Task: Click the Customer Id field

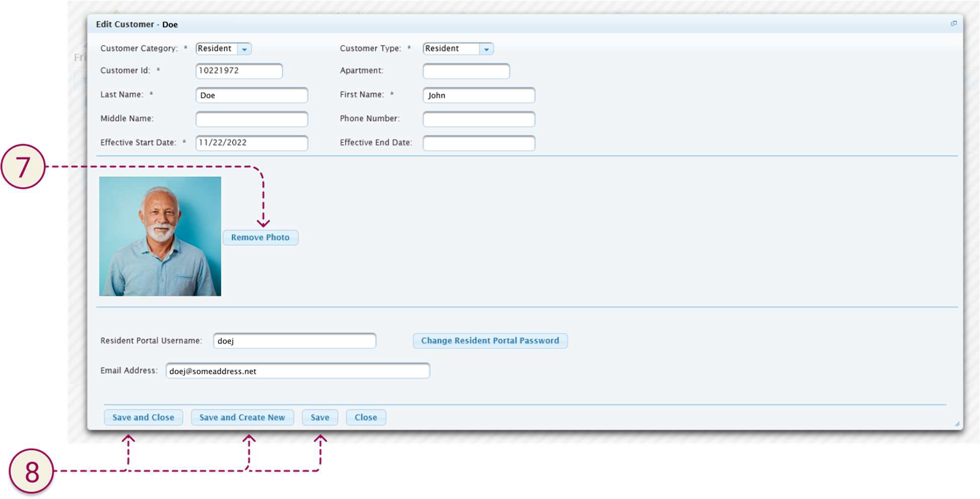Action: [x=239, y=71]
